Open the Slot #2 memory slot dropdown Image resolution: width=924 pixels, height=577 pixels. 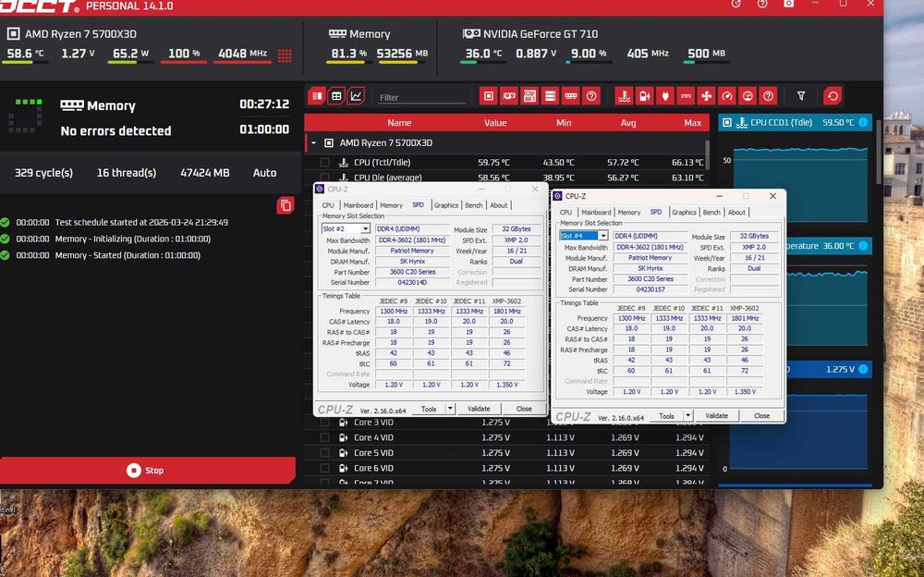tap(365, 229)
